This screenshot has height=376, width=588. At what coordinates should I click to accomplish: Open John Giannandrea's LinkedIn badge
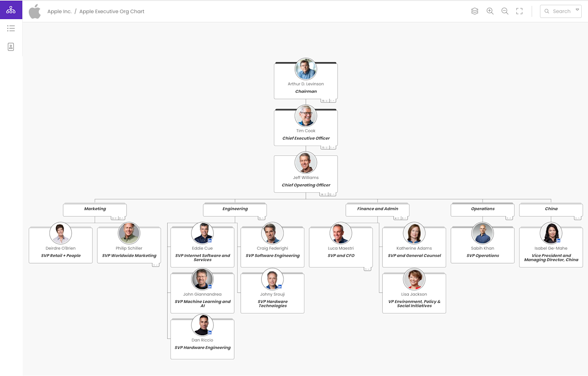[210, 287]
